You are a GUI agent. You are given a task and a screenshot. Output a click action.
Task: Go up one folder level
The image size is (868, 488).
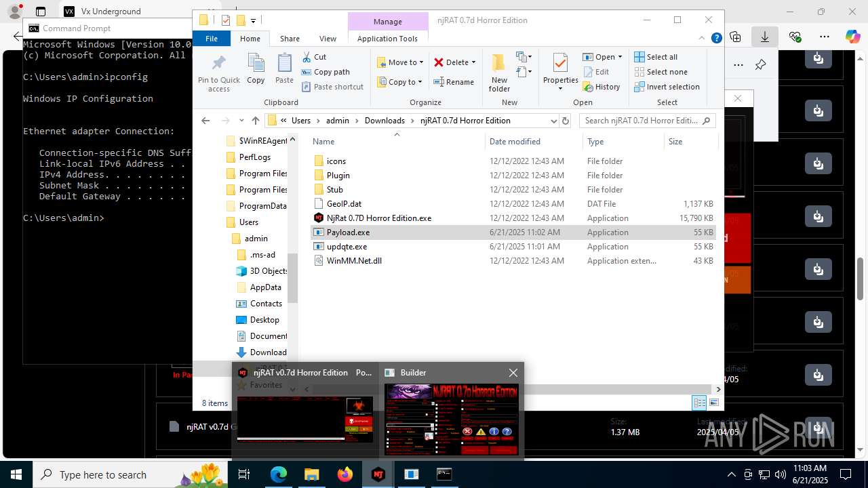tap(255, 121)
